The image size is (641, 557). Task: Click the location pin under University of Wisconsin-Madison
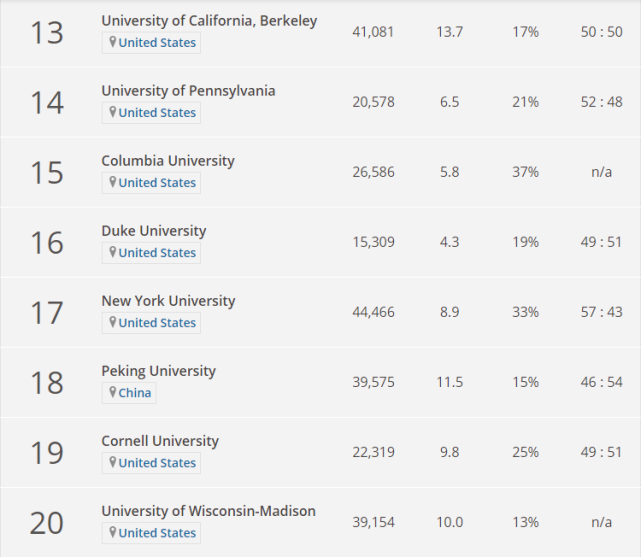[x=113, y=533]
